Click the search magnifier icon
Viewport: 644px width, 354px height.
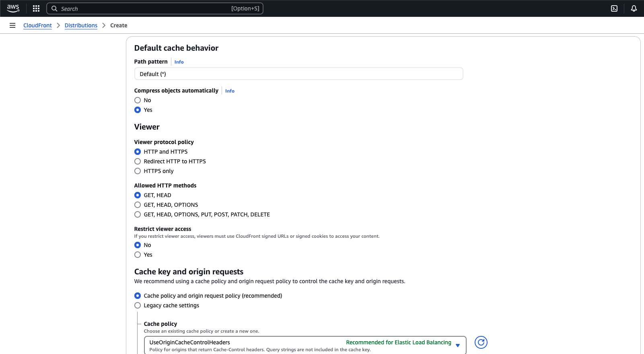point(54,8)
